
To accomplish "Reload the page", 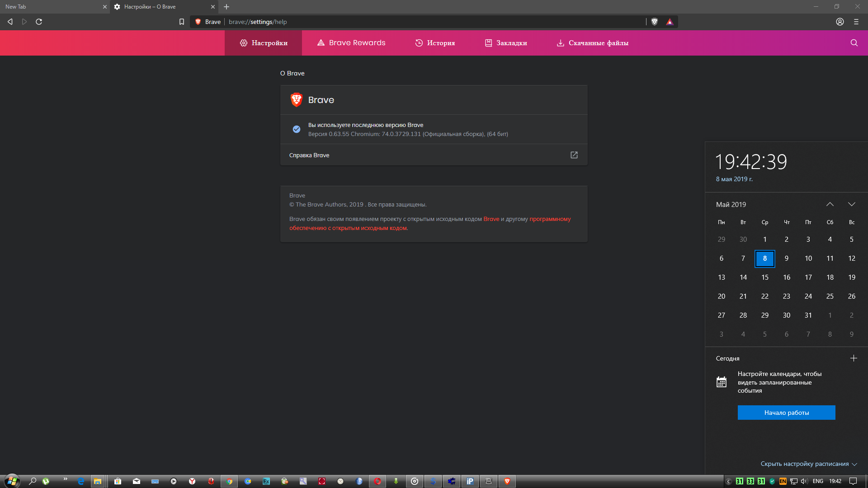I will pyautogui.click(x=39, y=22).
